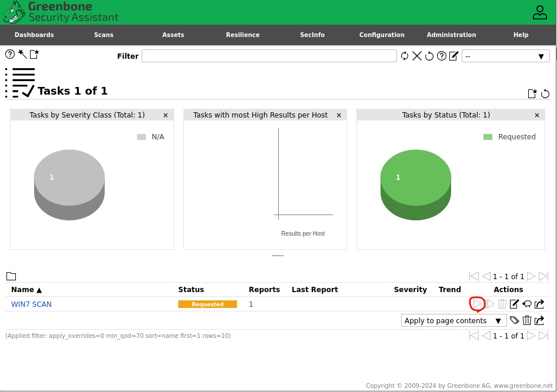Go to first page arrow above the table
The width and height of the screenshot is (557, 392).
click(x=474, y=276)
